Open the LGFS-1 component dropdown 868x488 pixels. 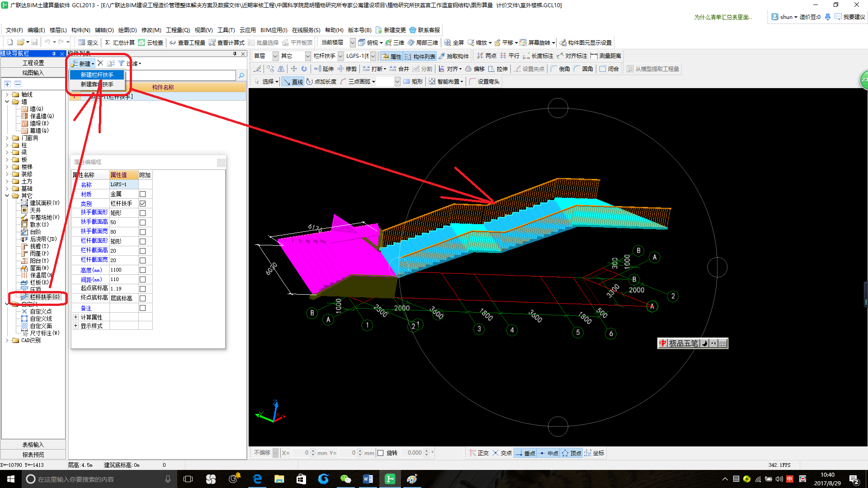373,56
